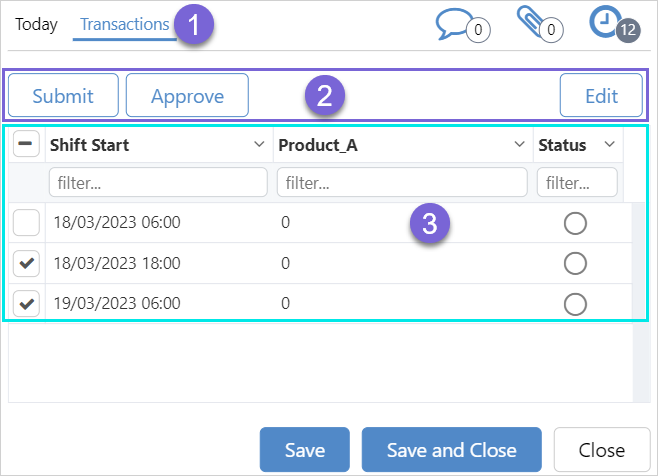Open the history clock icon

[x=606, y=23]
